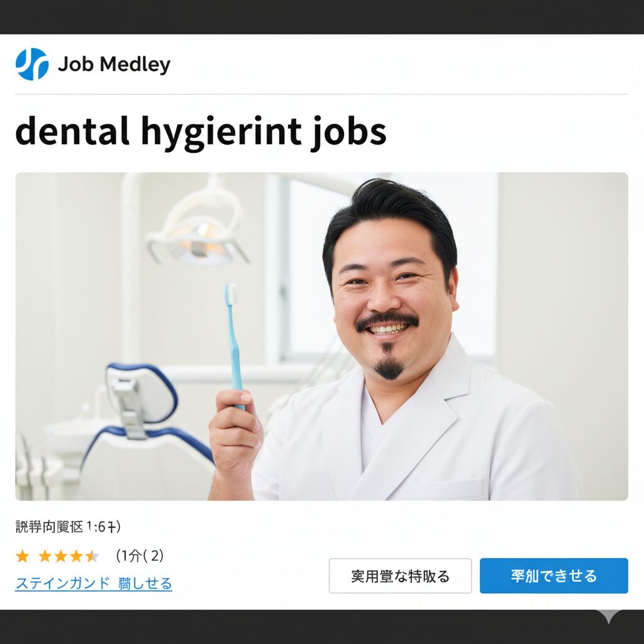Select the first orange rating star
This screenshot has height=644, width=644.
click(22, 557)
